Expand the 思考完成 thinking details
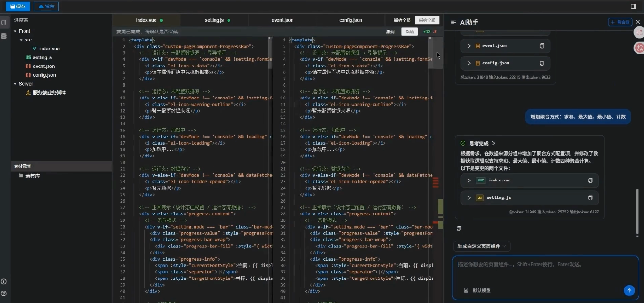This screenshot has width=644, height=303. pos(493,143)
